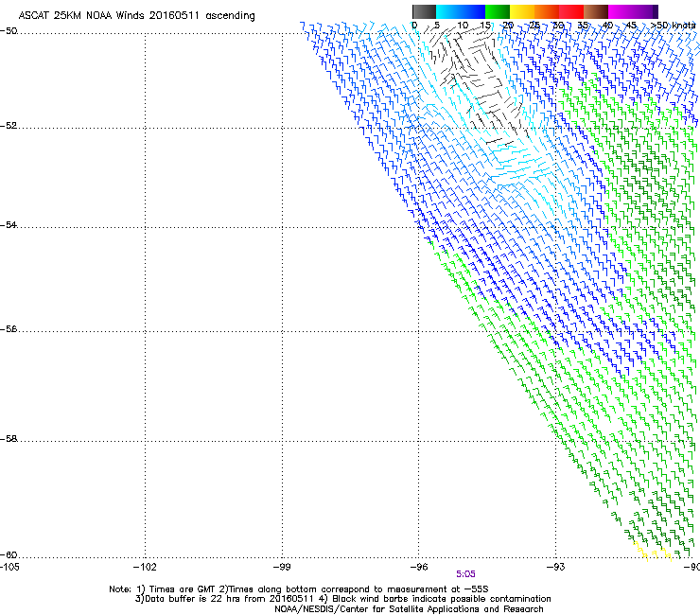
Task: Click the '-93' longitude axis label
Action: (556, 567)
